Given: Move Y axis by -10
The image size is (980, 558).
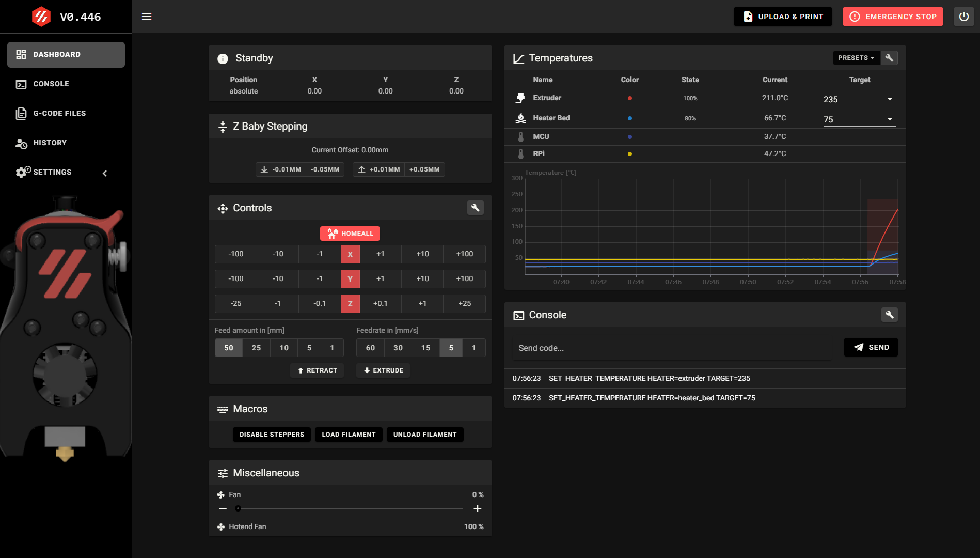Looking at the screenshot, I should [278, 278].
